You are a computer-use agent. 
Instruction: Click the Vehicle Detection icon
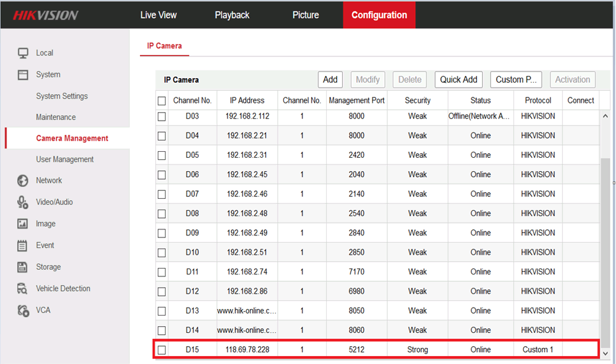(23, 289)
